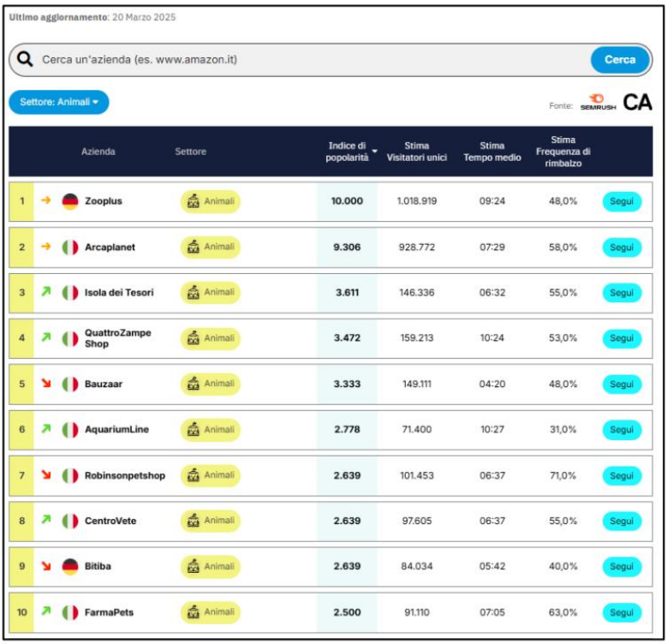Click the Settore column header
The image size is (667, 644).
[x=191, y=152]
